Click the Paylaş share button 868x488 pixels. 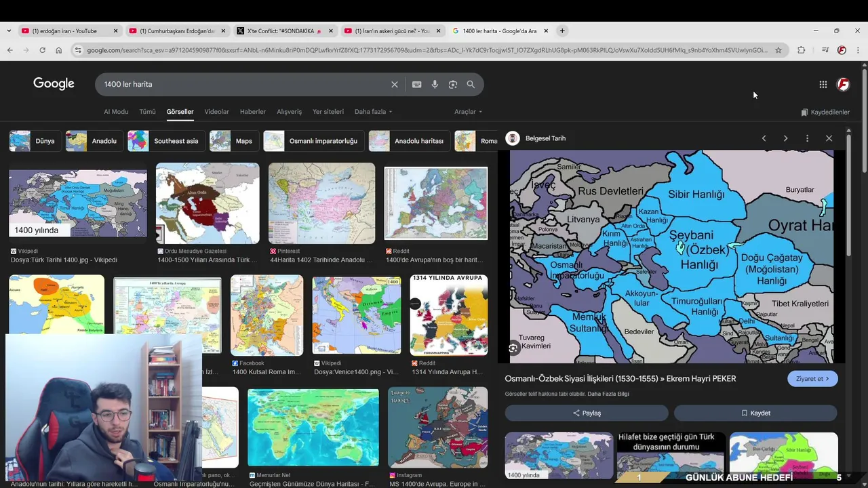coord(587,413)
